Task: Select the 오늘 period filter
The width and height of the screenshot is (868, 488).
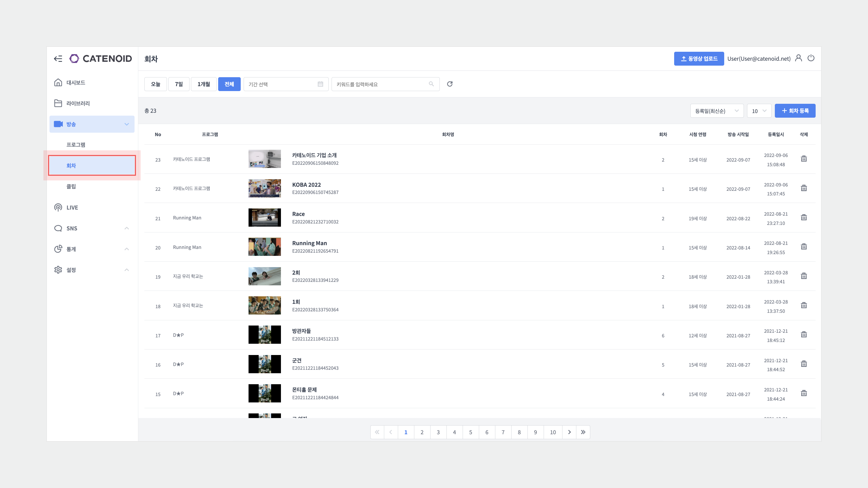Action: click(x=155, y=84)
